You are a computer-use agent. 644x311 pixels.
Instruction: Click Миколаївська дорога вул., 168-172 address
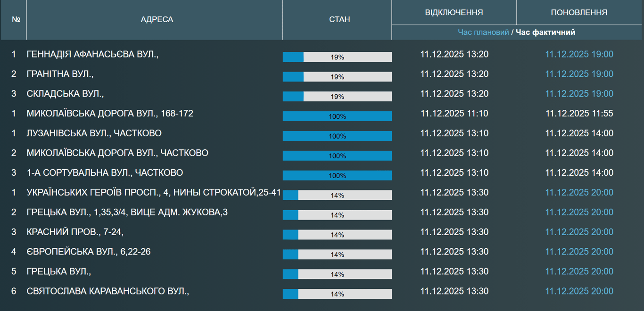(110, 114)
